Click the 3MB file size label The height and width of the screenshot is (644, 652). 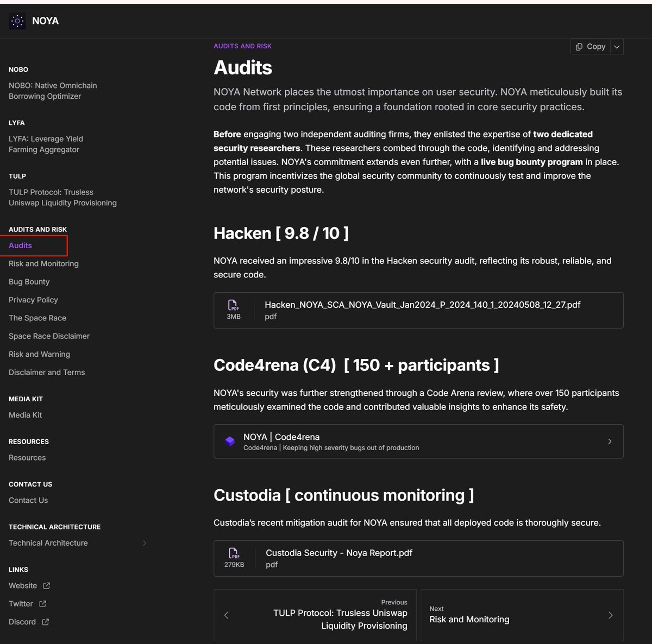click(234, 317)
